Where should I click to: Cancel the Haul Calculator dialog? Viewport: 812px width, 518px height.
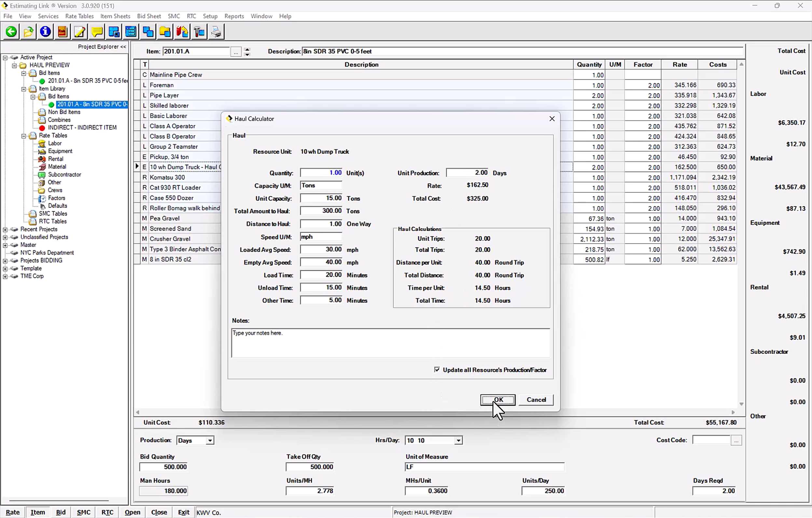[536, 400]
